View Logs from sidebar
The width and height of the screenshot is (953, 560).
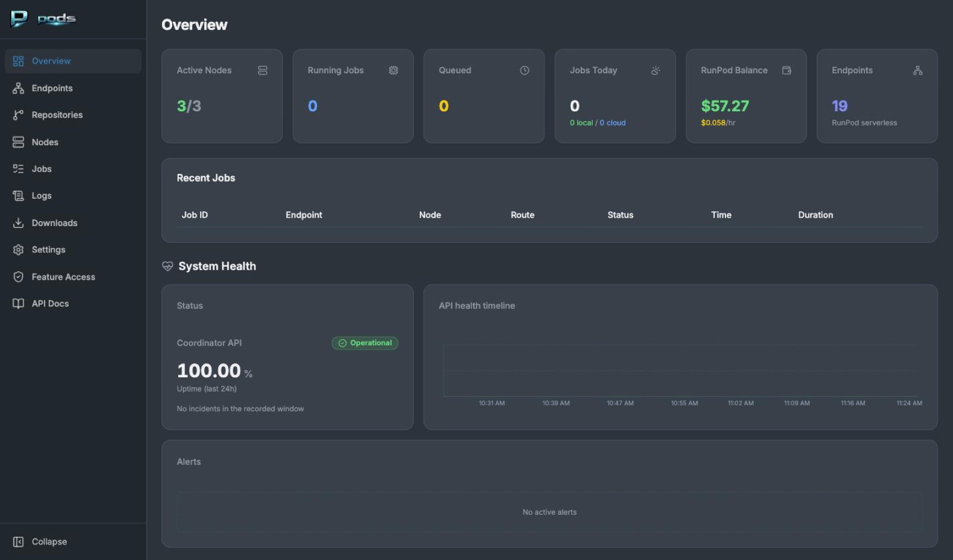pos(73,196)
